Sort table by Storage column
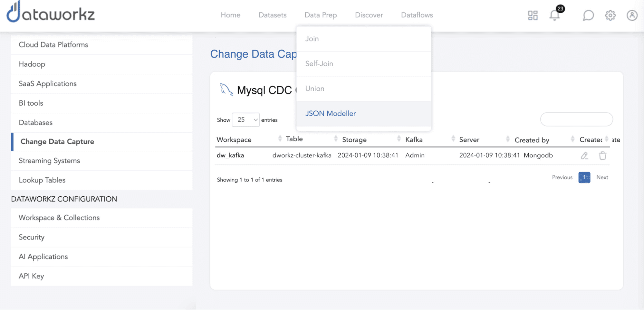The width and height of the screenshot is (644, 310). [354, 140]
